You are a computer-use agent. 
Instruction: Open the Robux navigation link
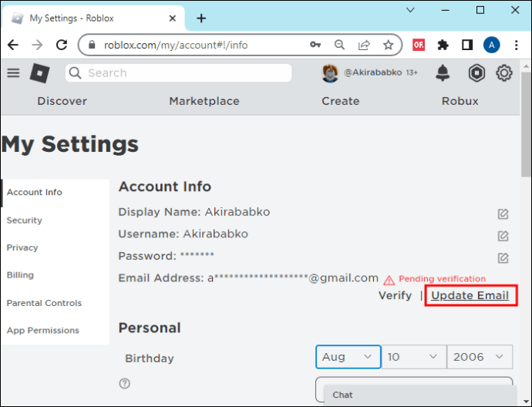coord(460,101)
